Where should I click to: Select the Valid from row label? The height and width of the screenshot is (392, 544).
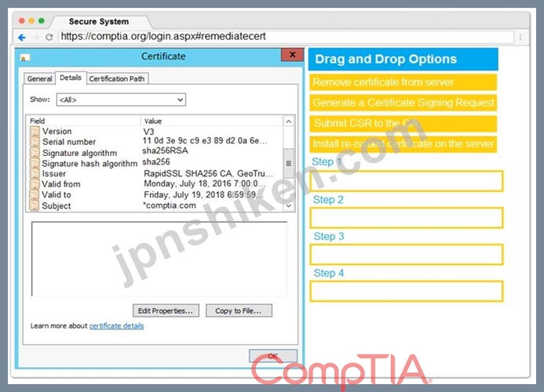point(61,184)
